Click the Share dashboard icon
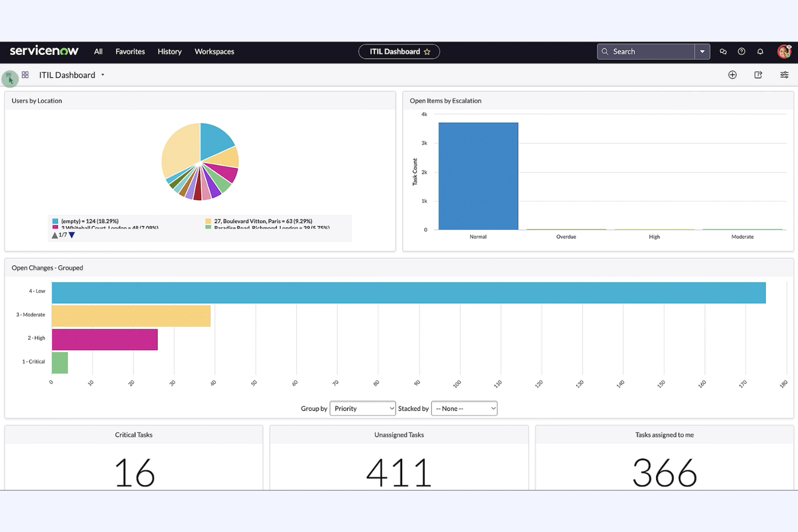This screenshot has width=798, height=532. click(x=758, y=75)
